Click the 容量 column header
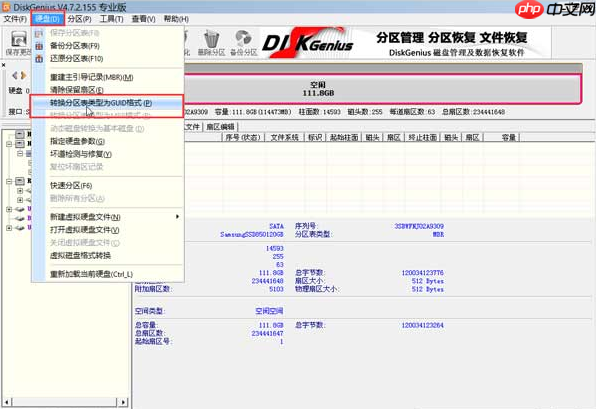Screen dimensions: 596x409 (502, 137)
